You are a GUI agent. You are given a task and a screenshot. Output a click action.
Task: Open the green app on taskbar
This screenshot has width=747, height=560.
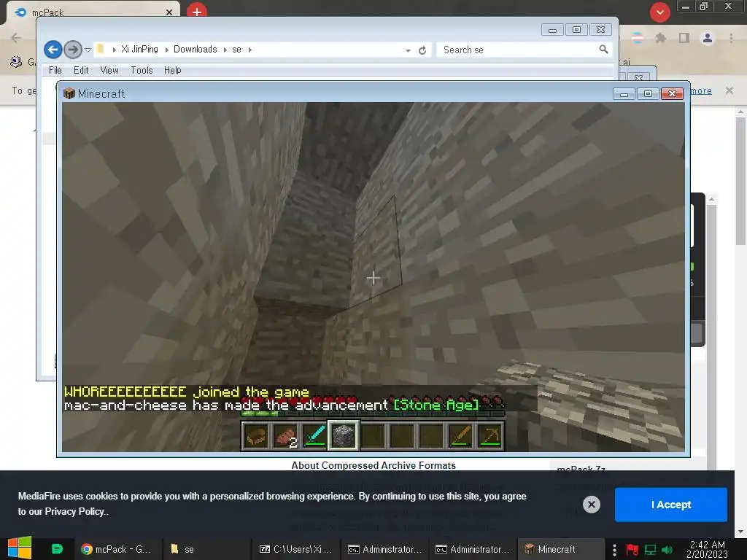pyautogui.click(x=57, y=549)
